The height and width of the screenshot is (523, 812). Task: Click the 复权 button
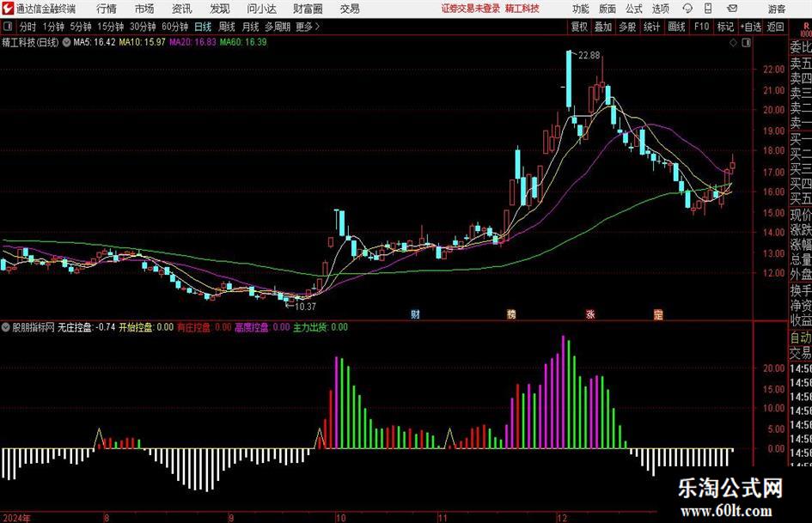tap(579, 27)
